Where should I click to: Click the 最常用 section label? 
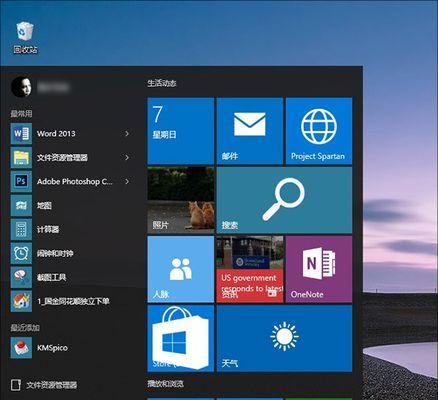[21, 114]
